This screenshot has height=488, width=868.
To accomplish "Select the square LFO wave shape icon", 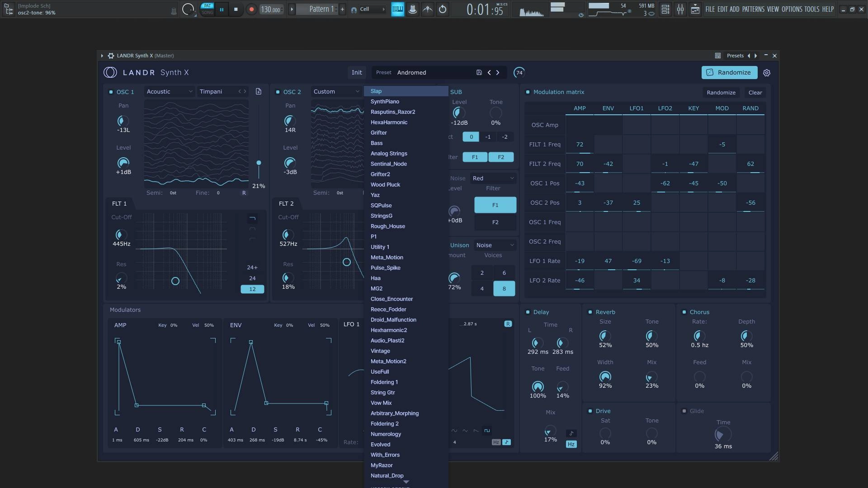I will point(487,431).
